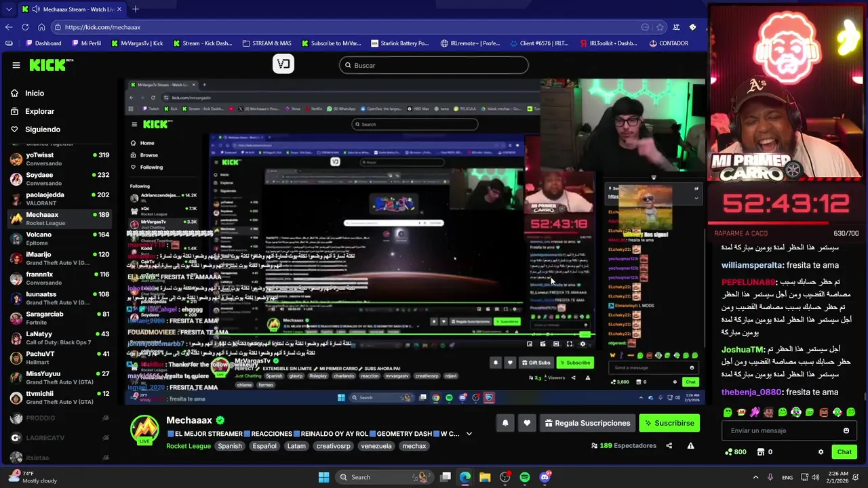Select the Latam tag
Screen dimensions: 868x488
296,446
